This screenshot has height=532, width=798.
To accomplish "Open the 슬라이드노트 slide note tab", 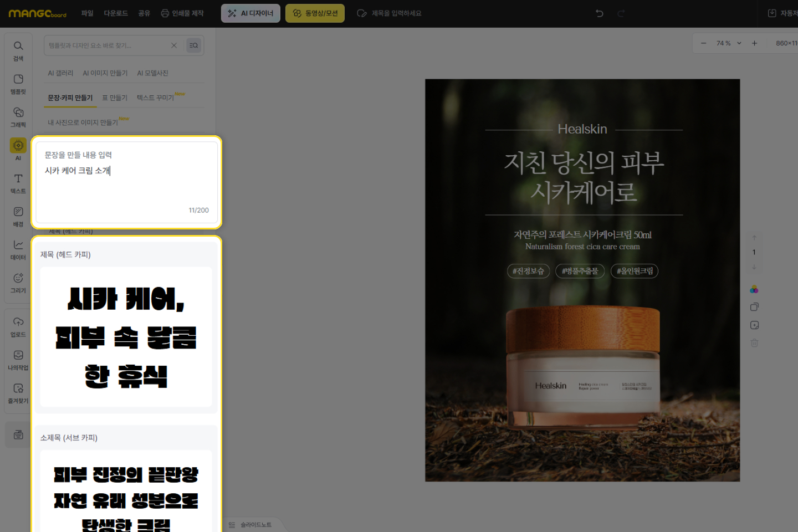I will click(x=250, y=525).
